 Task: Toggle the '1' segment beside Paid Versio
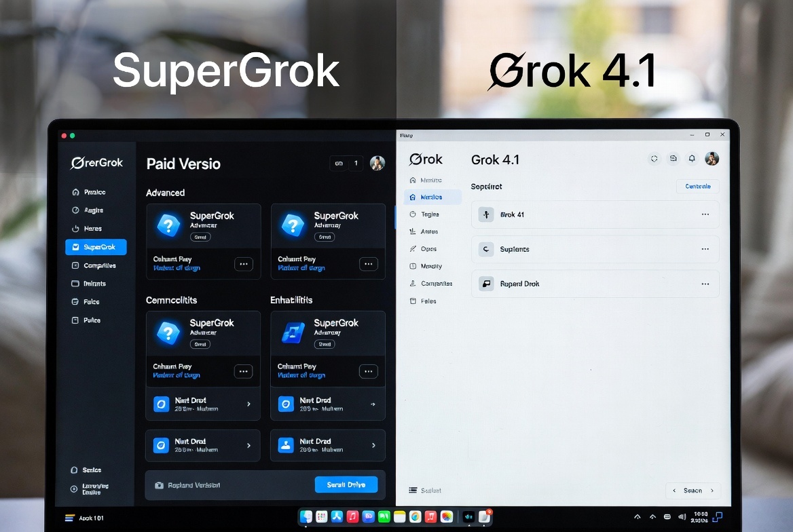(x=356, y=164)
